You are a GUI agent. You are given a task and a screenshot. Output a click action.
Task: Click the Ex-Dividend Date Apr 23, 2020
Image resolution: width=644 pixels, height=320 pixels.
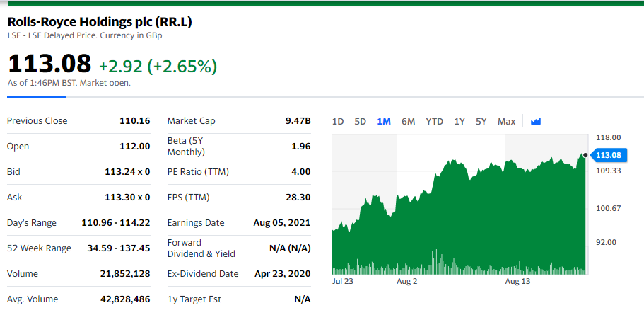click(283, 274)
